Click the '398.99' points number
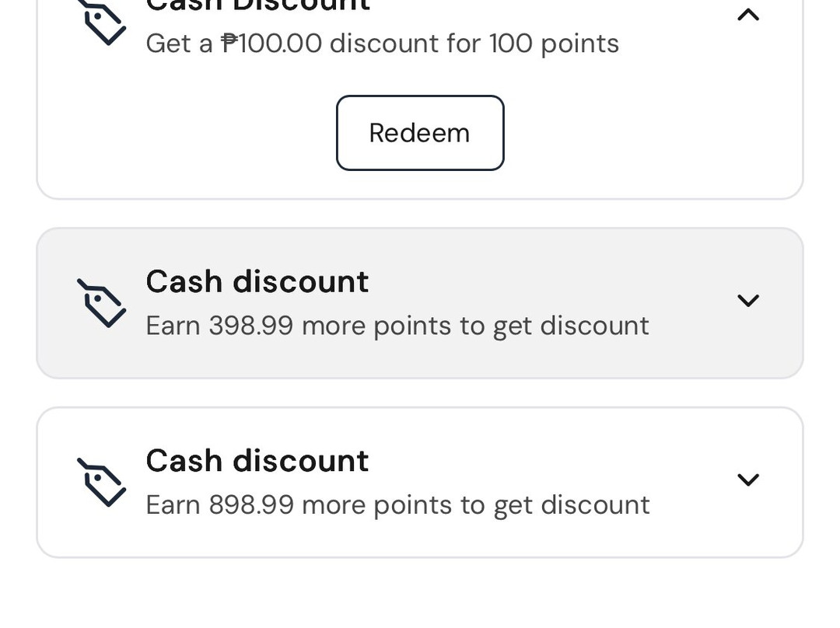The image size is (840, 628). 250,326
